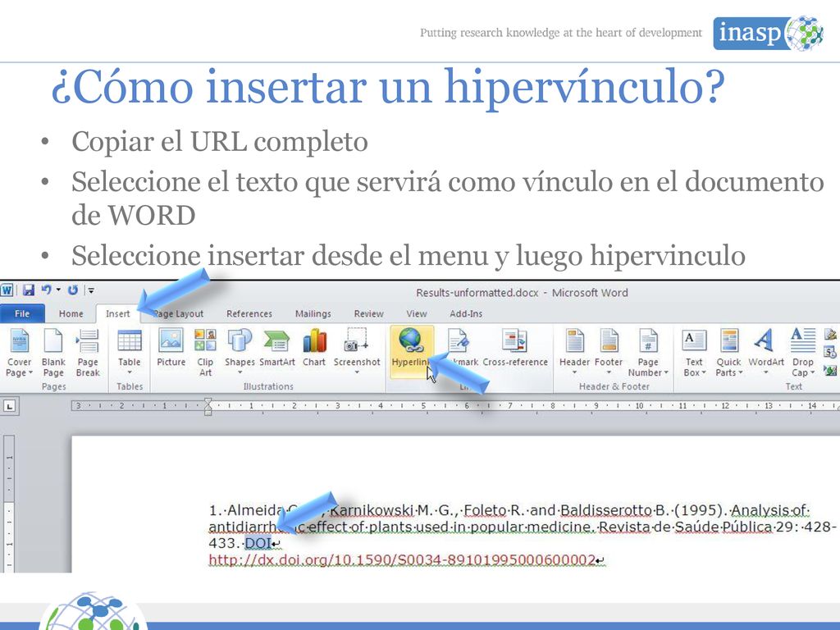The image size is (840, 630).
Task: Open the Table insert menu
Action: 129,352
